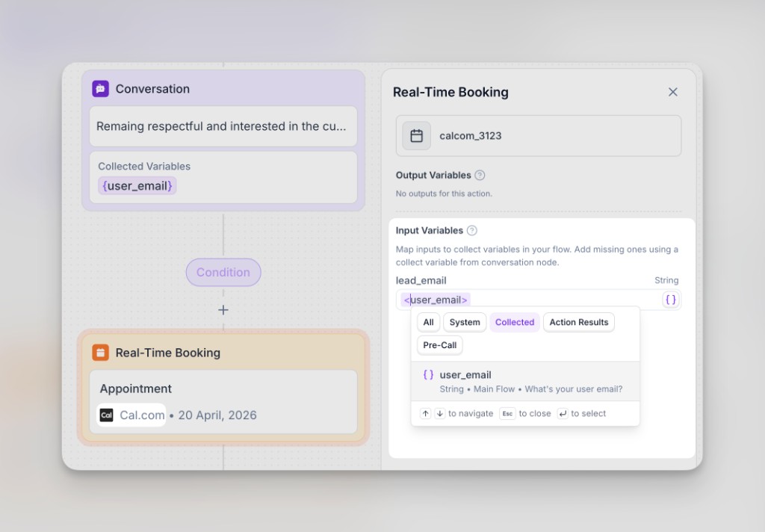Select the Collected filter tab
765x532 pixels.
[x=515, y=322]
